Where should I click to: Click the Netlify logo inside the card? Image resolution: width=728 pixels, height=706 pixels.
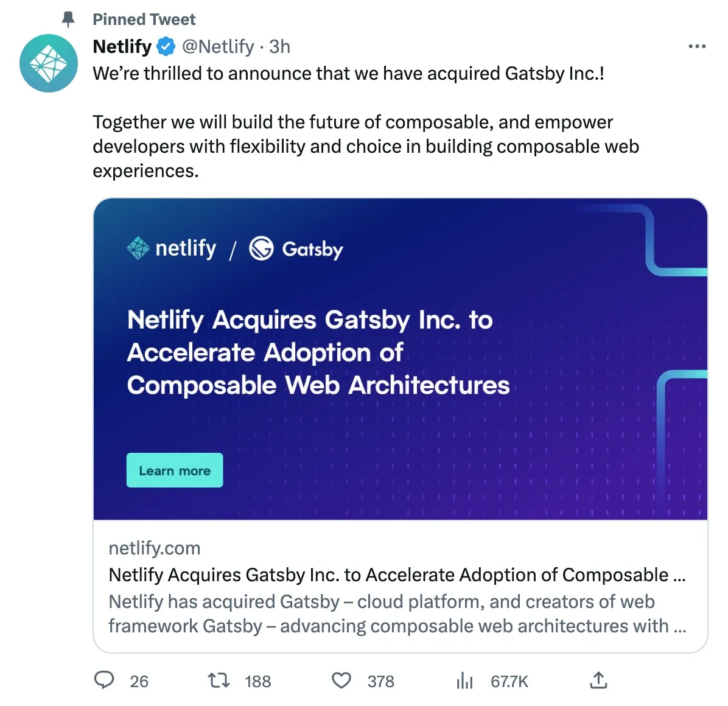tap(171, 248)
